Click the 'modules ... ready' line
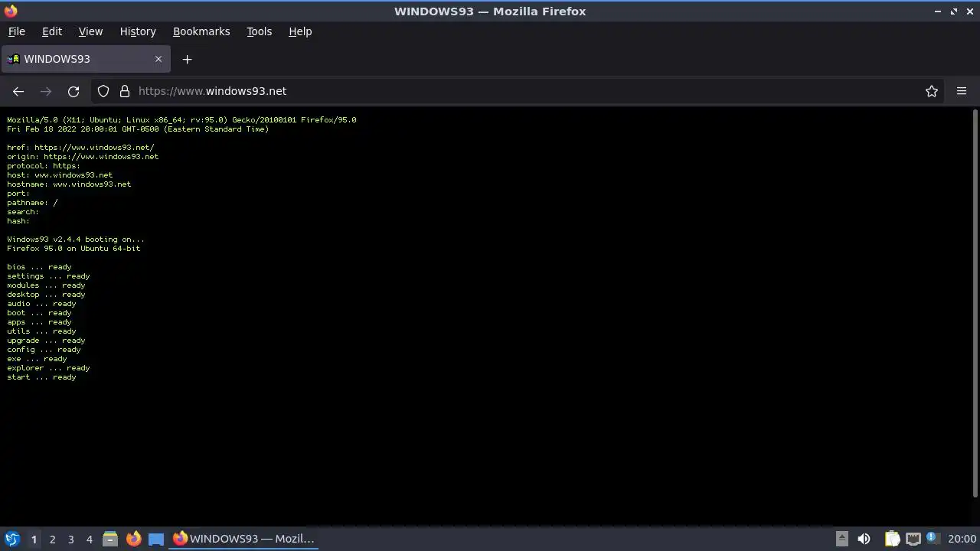The width and height of the screenshot is (980, 551). [46, 285]
